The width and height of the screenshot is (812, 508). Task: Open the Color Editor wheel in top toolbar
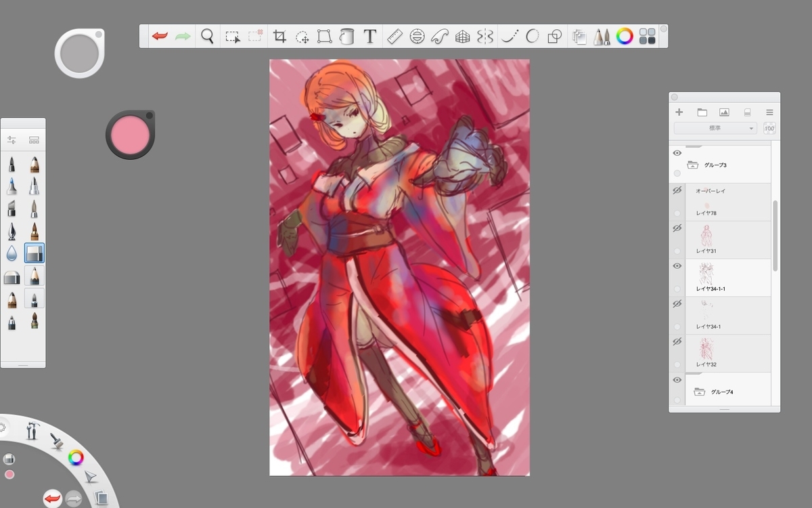point(624,36)
